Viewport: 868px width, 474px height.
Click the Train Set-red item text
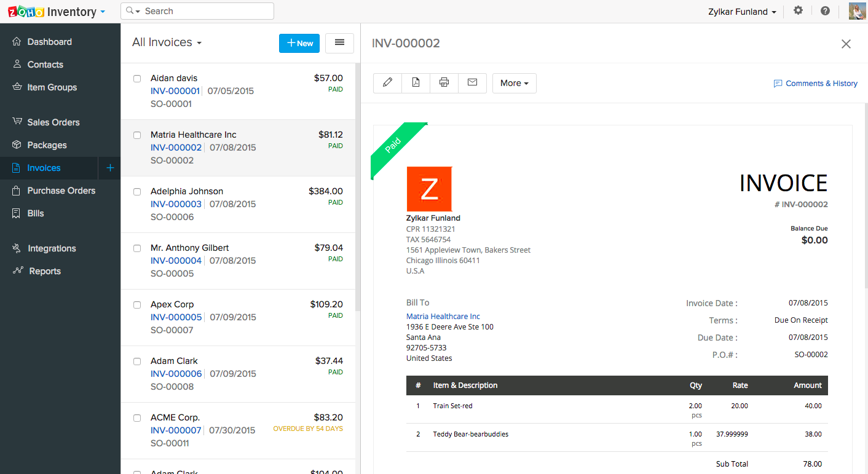[453, 406]
